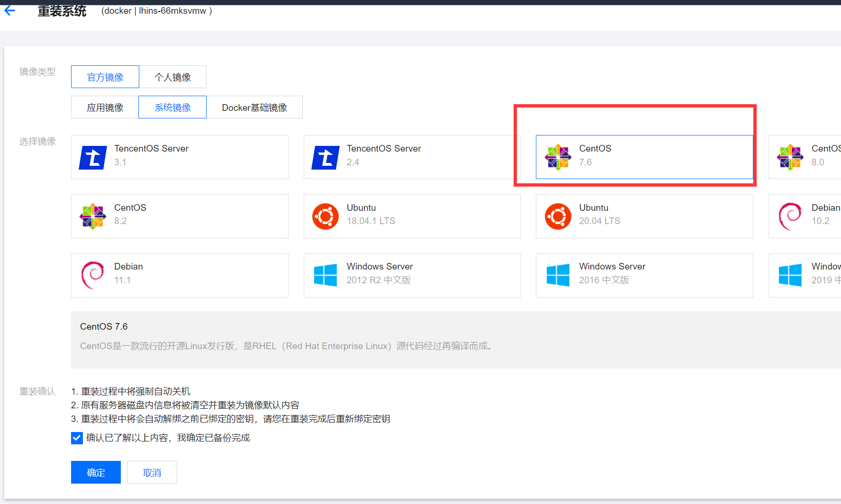This screenshot has width=841, height=504.
Task: Click the CentOS 8.2 pinwheel logo
Action: 93,216
